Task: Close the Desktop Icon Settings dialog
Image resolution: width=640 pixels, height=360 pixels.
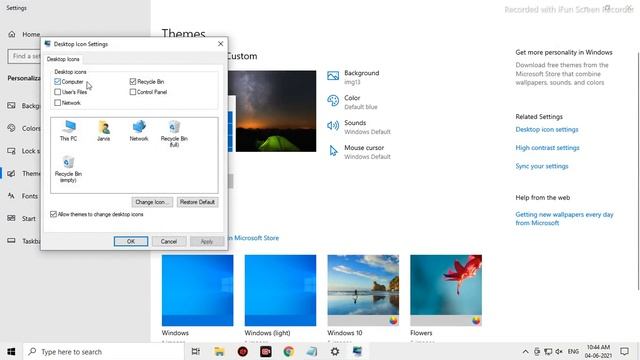Action: coord(220,44)
